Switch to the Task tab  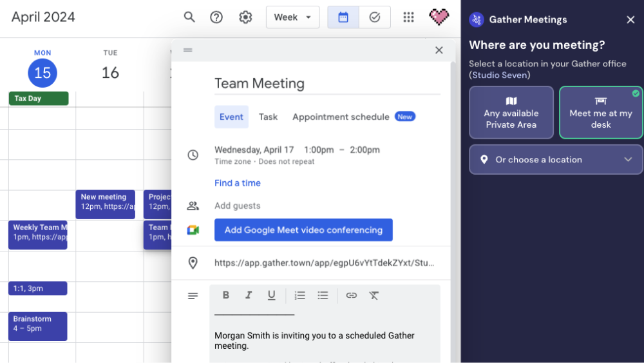(268, 117)
